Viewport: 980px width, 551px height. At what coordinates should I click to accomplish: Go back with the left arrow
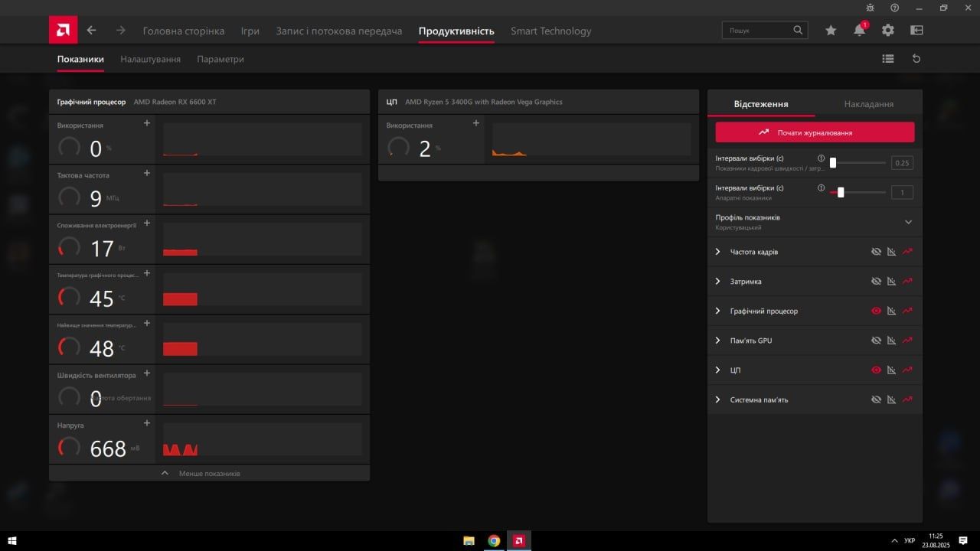[x=92, y=31]
